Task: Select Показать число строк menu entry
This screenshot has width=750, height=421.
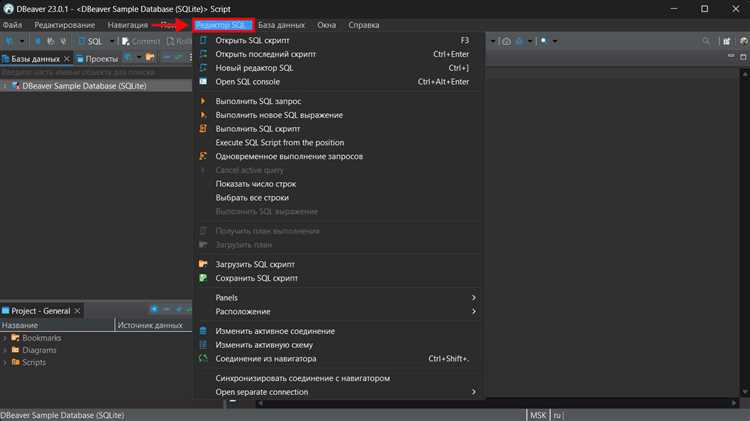Action: point(338,184)
